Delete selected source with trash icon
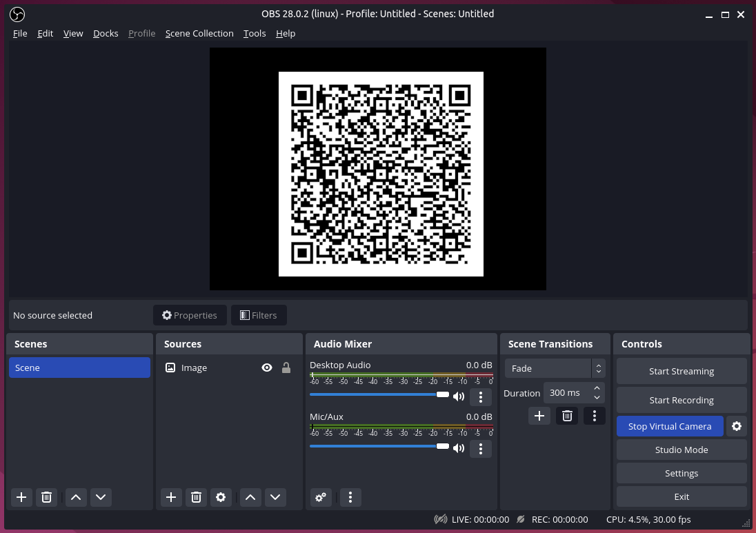This screenshot has width=756, height=533. coord(196,497)
